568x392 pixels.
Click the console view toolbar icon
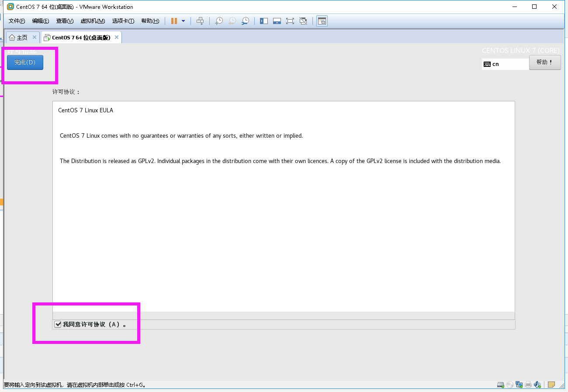click(322, 21)
